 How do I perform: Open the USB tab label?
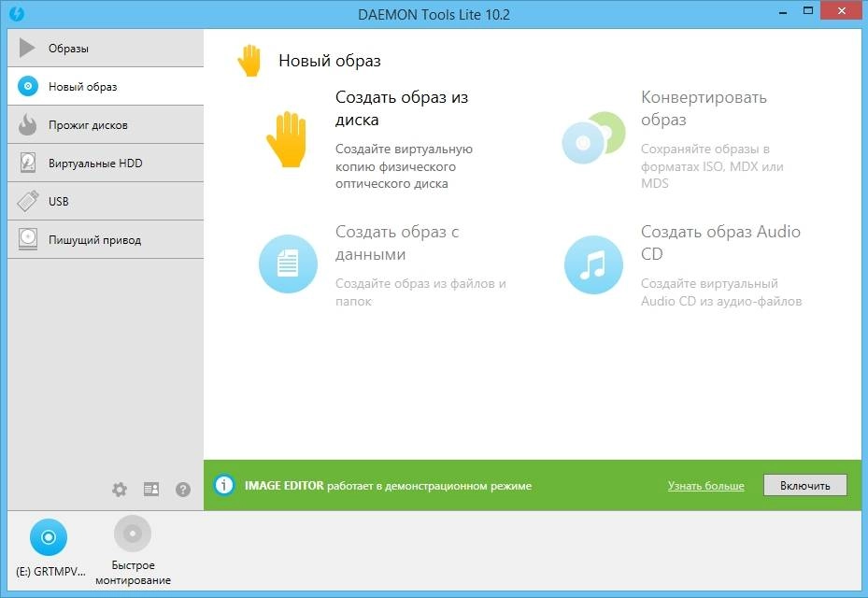59,202
